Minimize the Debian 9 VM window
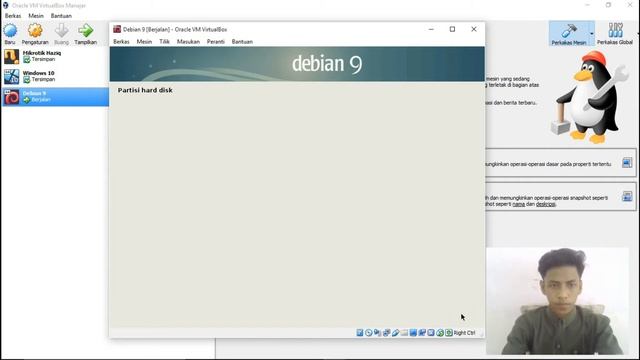This screenshot has width=640, height=360. [x=431, y=29]
